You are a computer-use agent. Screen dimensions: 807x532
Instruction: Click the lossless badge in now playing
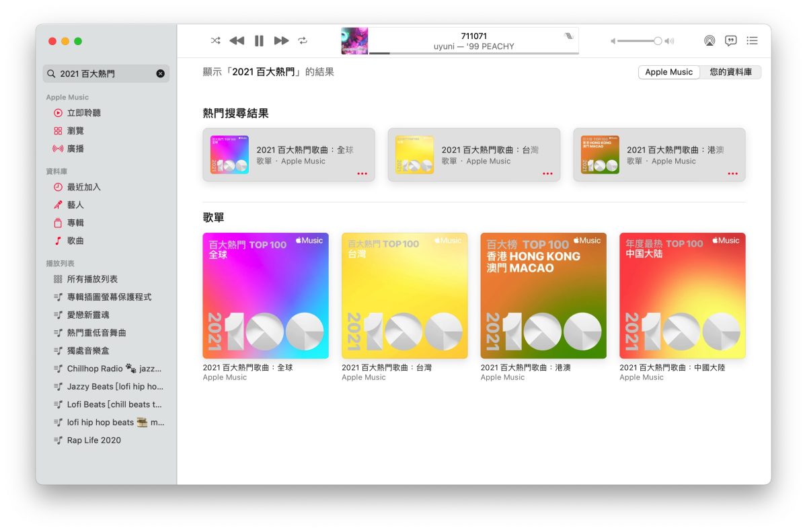569,36
